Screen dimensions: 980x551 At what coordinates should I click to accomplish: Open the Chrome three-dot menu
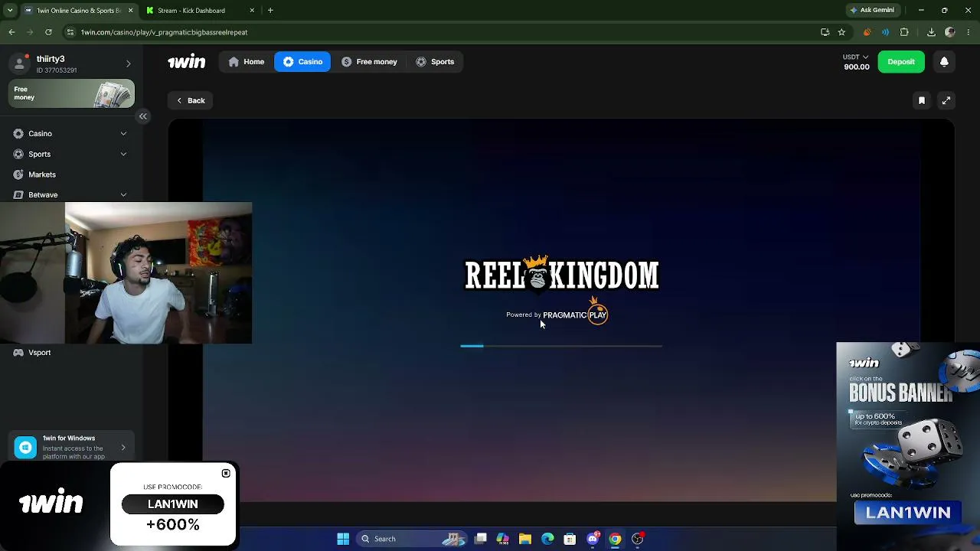pos(968,32)
